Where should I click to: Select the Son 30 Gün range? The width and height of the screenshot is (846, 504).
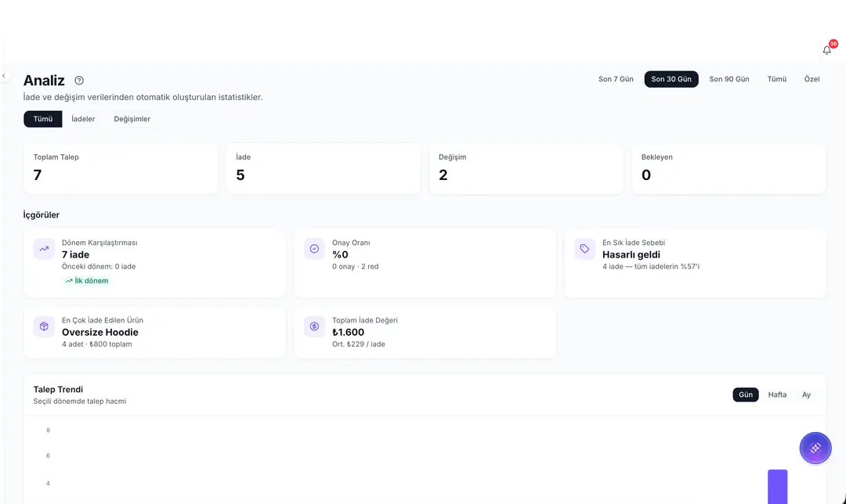coord(671,79)
